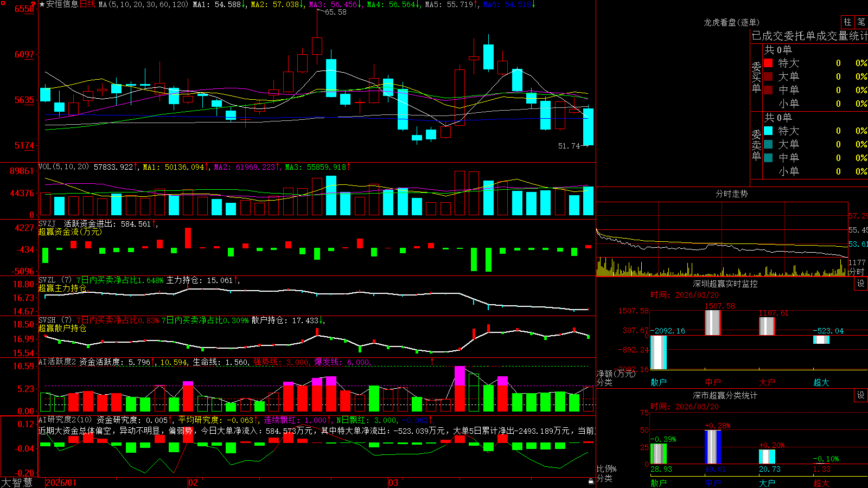Open VOL(5,10,20) indicator parameters
The image size is (868, 488).
pyautogui.click(x=63, y=166)
